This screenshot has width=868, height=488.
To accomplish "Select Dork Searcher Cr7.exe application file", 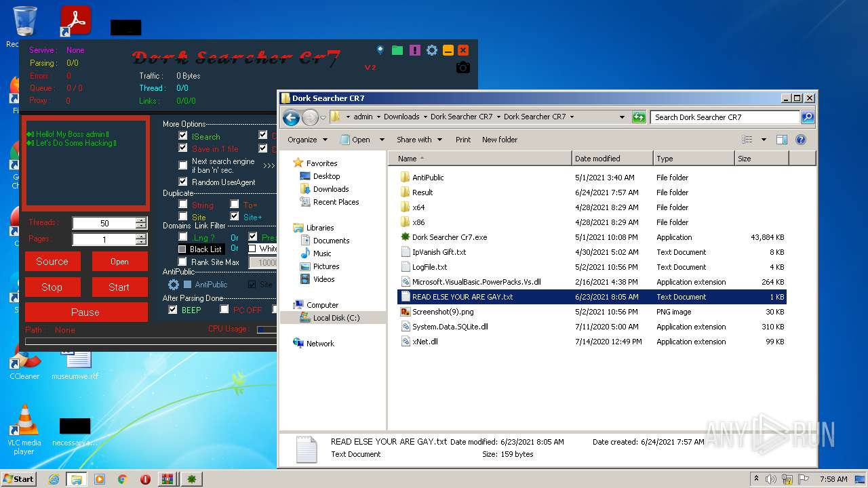I will [x=450, y=237].
